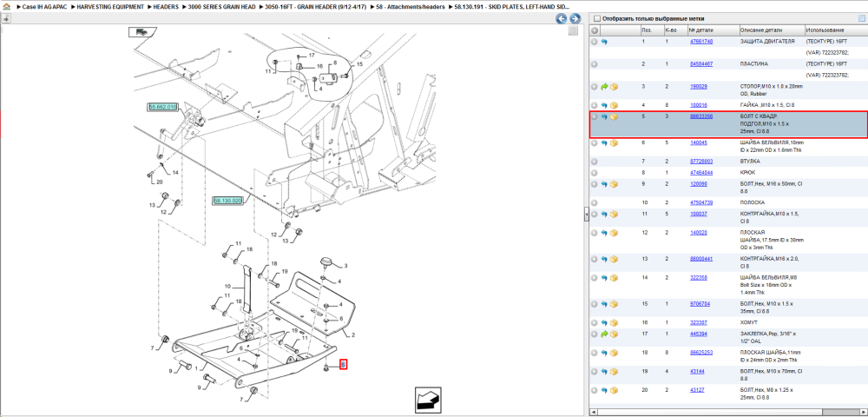Image resolution: width=868 pixels, height=417 pixels.
Task: Open part number link 87728003
Action: click(700, 162)
